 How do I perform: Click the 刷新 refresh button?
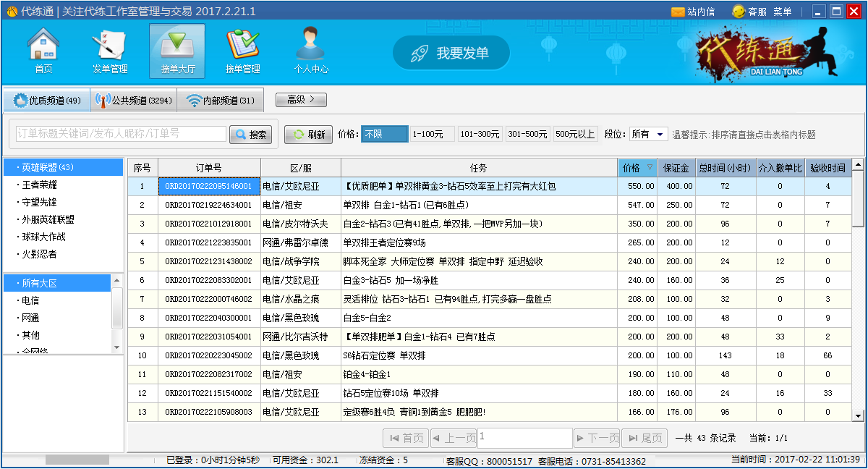coord(309,135)
